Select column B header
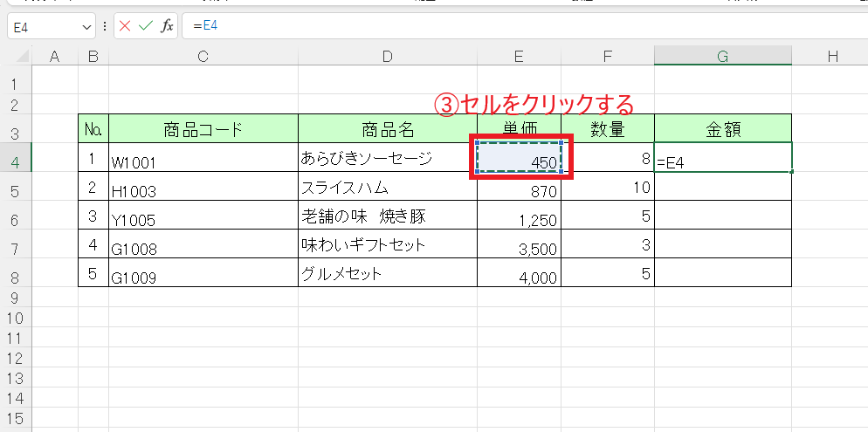This screenshot has width=868, height=432. [93, 56]
